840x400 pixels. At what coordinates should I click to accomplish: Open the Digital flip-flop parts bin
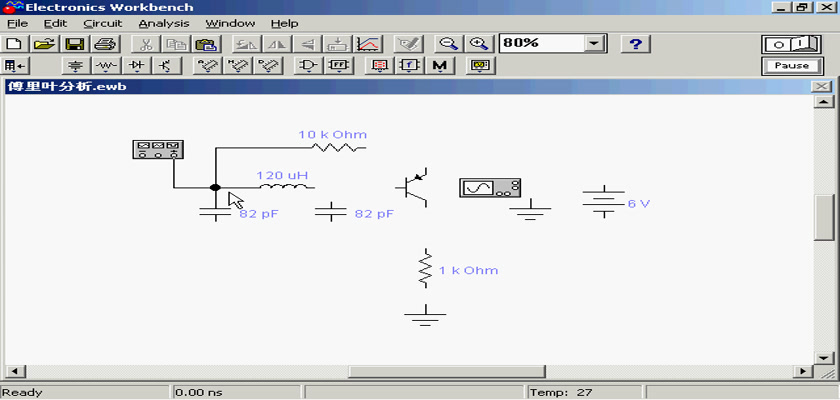pos(339,66)
